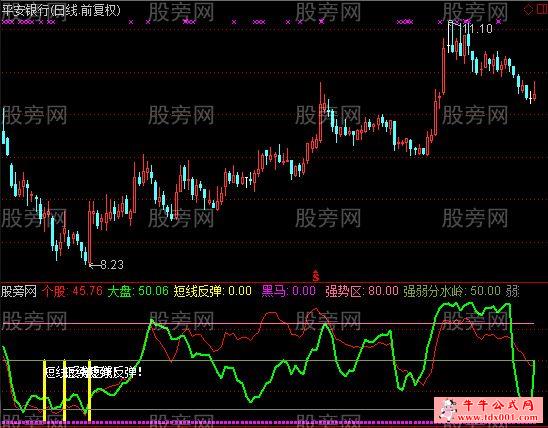Image resolution: width=548 pixels, height=428 pixels.
Task: Click the 黑马 indicator label
Action: coord(289,291)
